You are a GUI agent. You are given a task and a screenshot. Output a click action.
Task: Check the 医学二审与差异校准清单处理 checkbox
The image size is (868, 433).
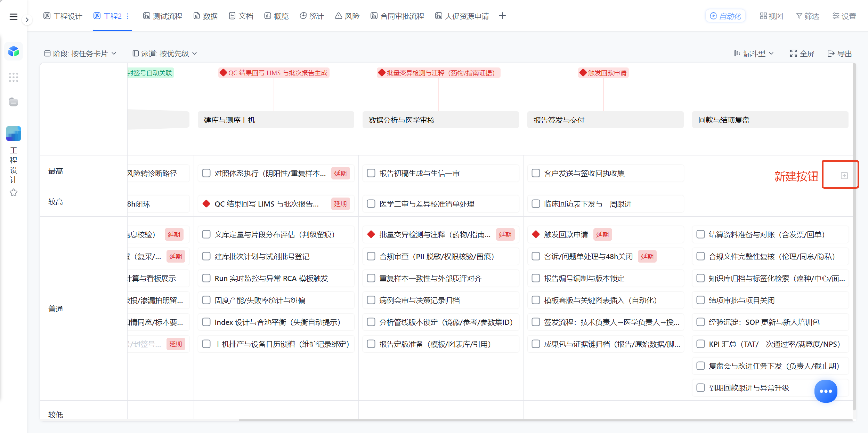[371, 204]
